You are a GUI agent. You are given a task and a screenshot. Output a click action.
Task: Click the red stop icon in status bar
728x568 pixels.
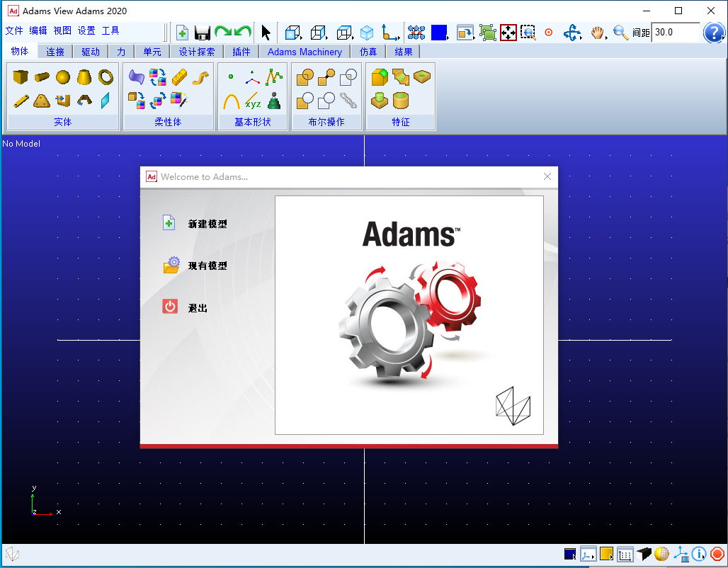tap(717, 554)
